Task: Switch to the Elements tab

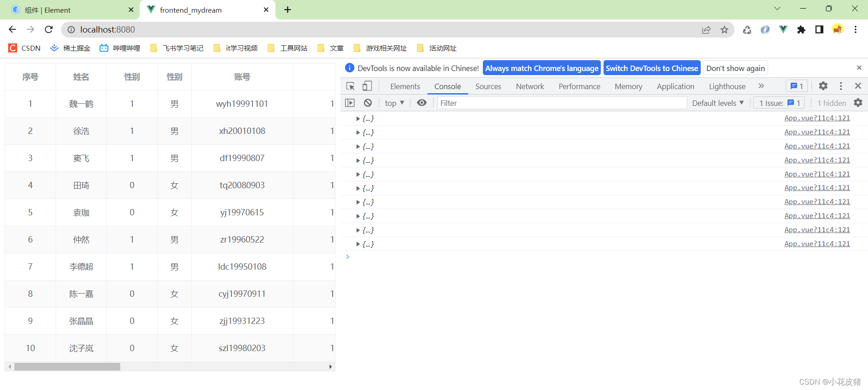Action: click(x=405, y=86)
